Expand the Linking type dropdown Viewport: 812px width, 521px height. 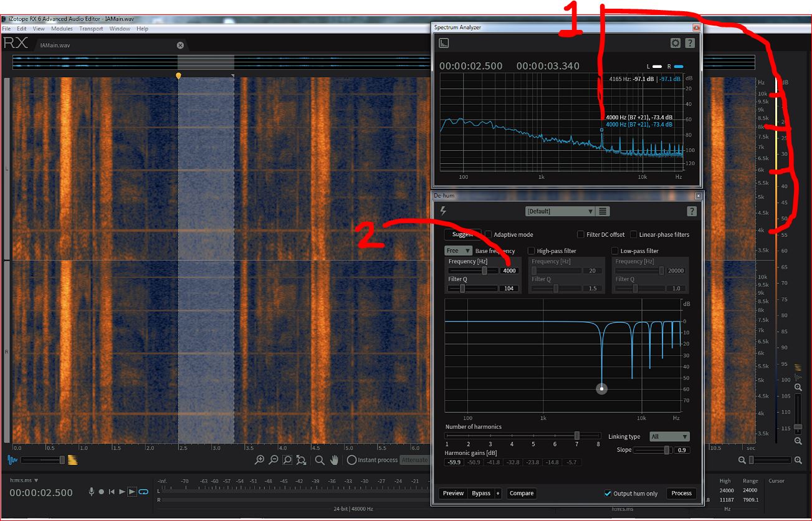669,437
